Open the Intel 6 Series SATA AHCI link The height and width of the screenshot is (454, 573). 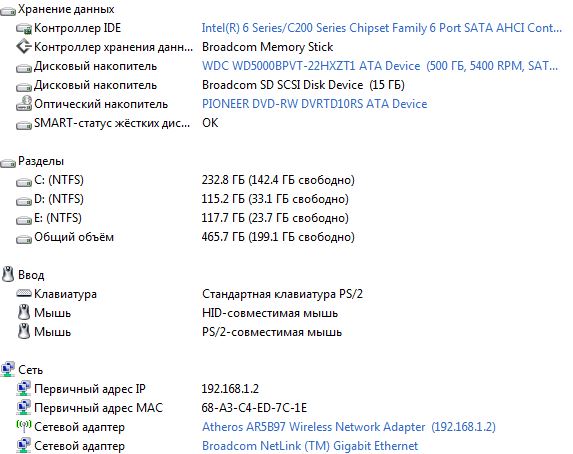point(382,28)
